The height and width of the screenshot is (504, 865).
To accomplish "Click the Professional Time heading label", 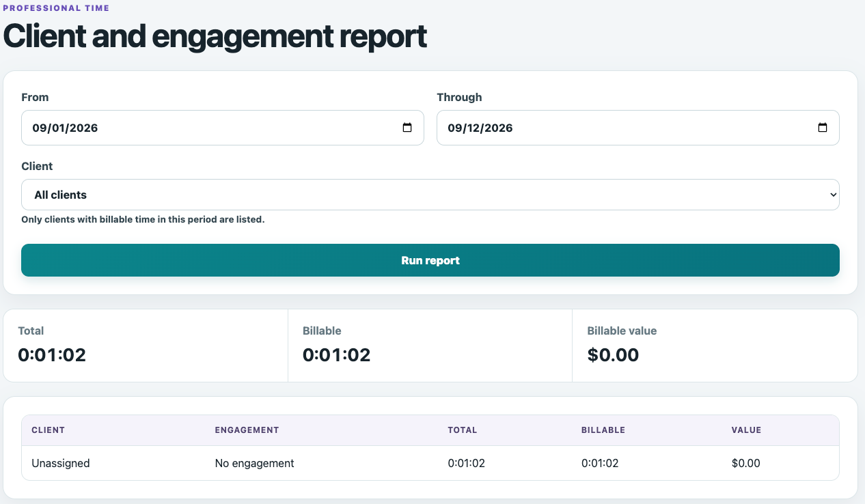I will [56, 8].
